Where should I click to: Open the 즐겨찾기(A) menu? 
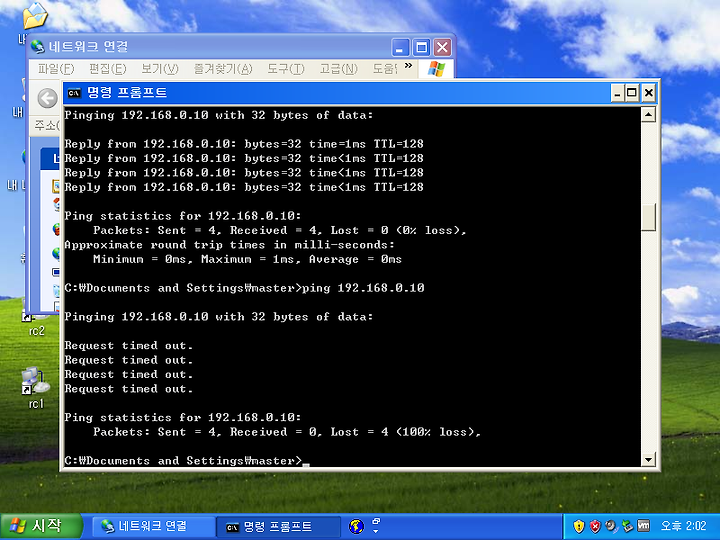223,69
